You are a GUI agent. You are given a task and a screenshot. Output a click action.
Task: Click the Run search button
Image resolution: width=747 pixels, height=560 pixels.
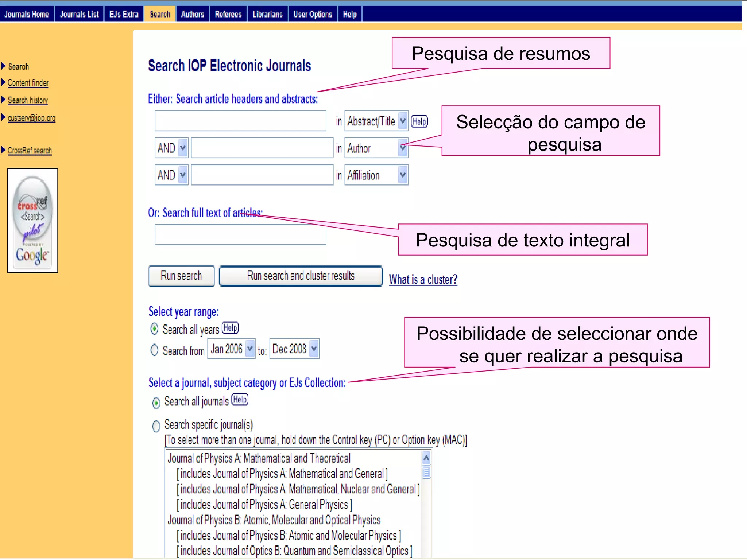tap(181, 276)
